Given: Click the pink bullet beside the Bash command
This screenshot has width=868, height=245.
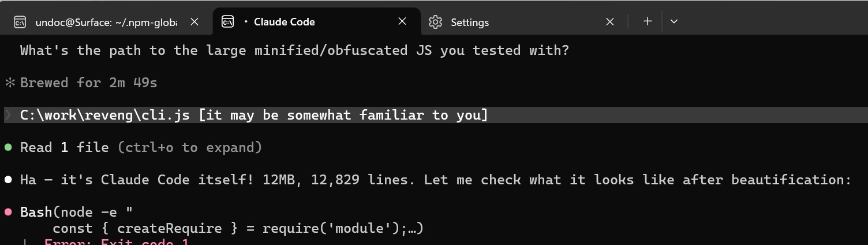Looking at the screenshot, I should click(x=9, y=212).
